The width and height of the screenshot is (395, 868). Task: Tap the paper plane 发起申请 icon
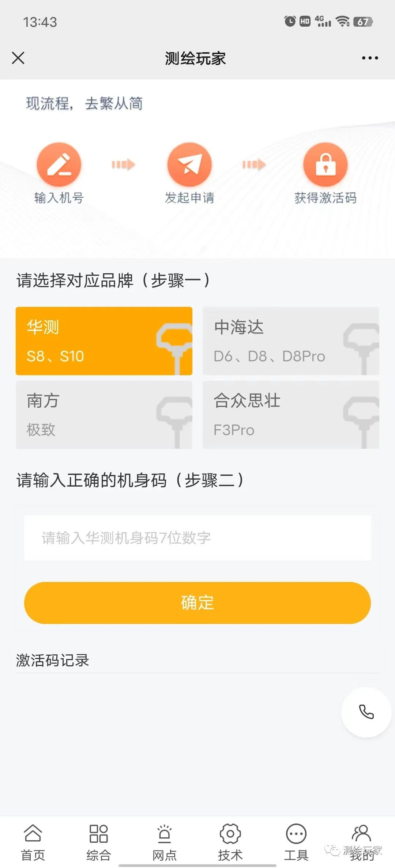click(189, 165)
